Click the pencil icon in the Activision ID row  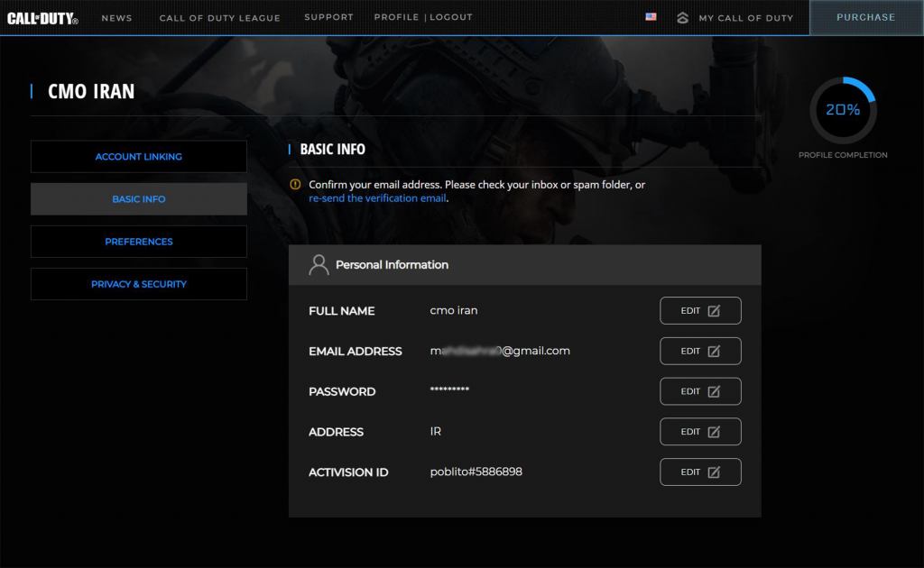pyautogui.click(x=714, y=472)
